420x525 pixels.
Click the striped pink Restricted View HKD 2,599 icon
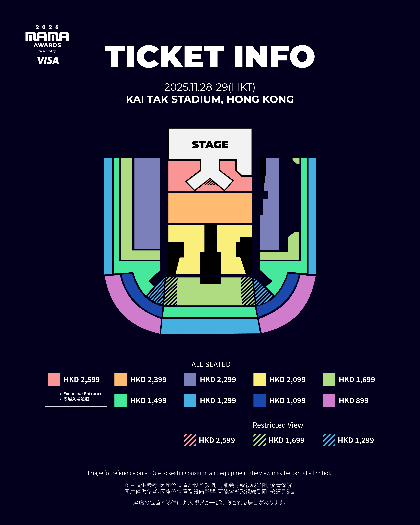point(190,440)
